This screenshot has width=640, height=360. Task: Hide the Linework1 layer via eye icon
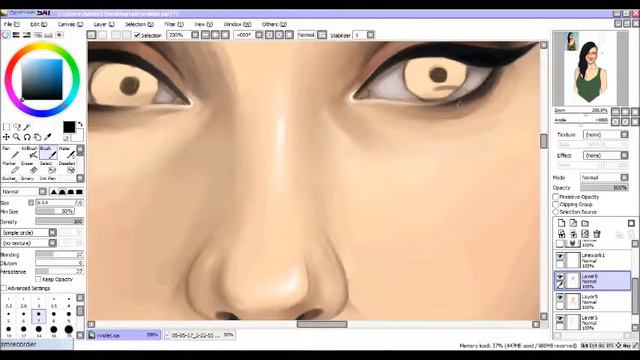click(x=560, y=256)
